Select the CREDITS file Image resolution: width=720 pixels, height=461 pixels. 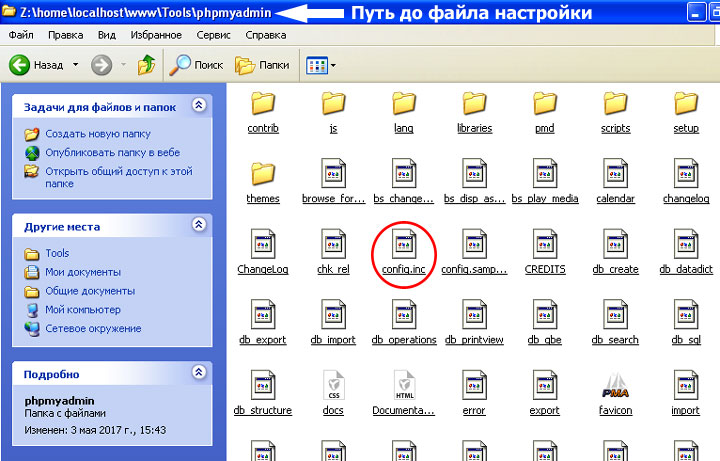(545, 253)
